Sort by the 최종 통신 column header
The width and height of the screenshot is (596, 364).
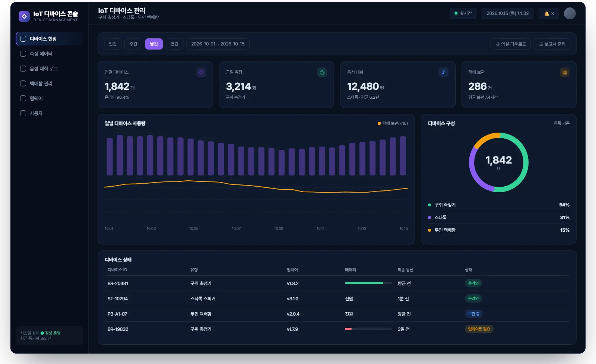(x=405, y=270)
